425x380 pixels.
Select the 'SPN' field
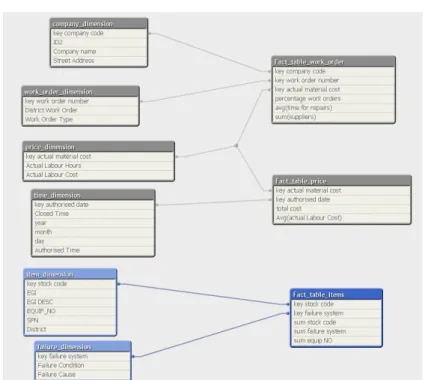(x=70, y=320)
